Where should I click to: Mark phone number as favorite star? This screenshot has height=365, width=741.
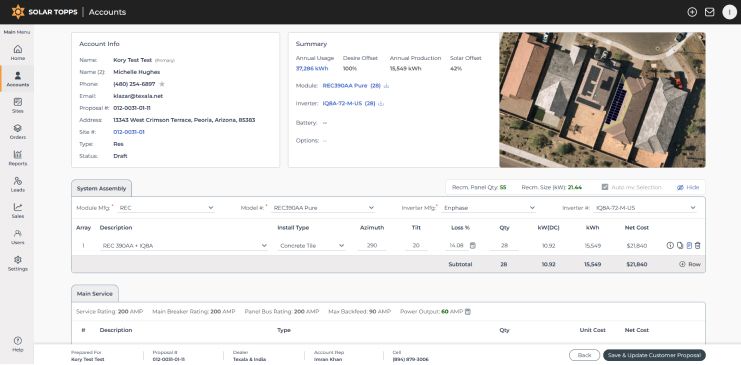pos(162,84)
